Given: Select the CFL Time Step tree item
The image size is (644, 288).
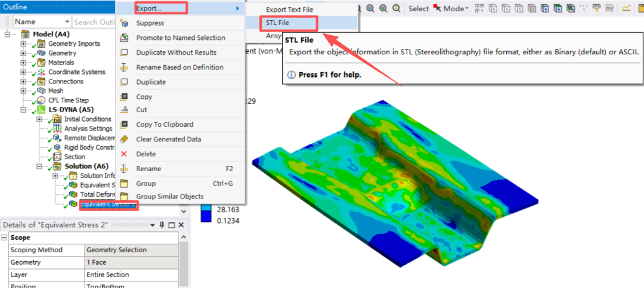Looking at the screenshot, I should click(68, 100).
